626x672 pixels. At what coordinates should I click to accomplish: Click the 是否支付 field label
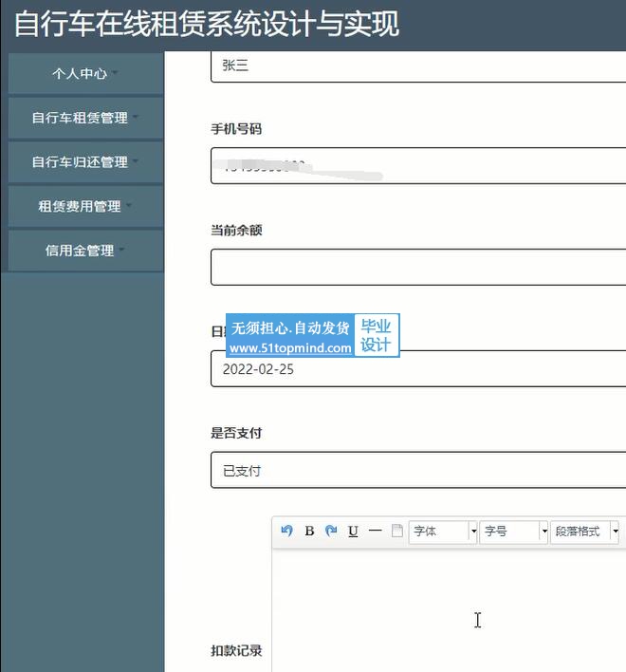coord(236,433)
